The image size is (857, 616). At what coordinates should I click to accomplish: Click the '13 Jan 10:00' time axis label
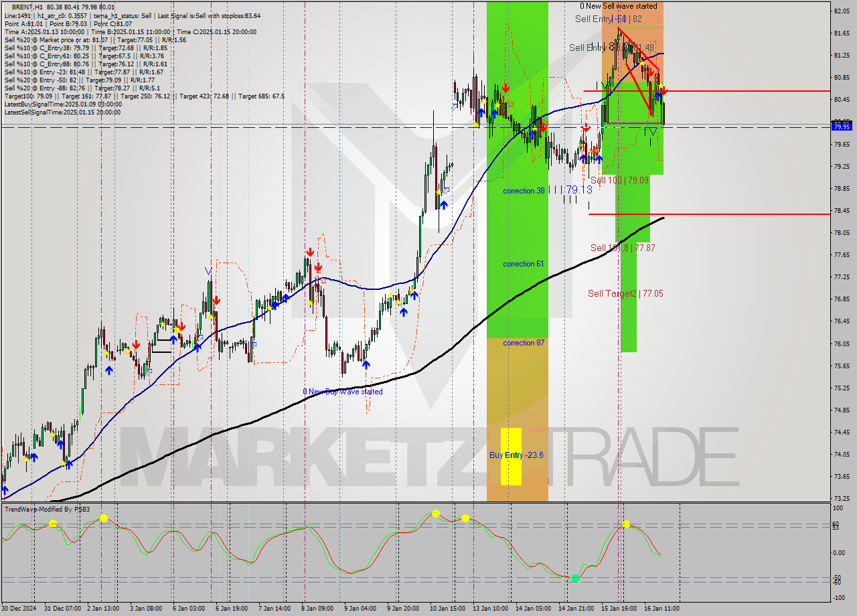point(490,609)
